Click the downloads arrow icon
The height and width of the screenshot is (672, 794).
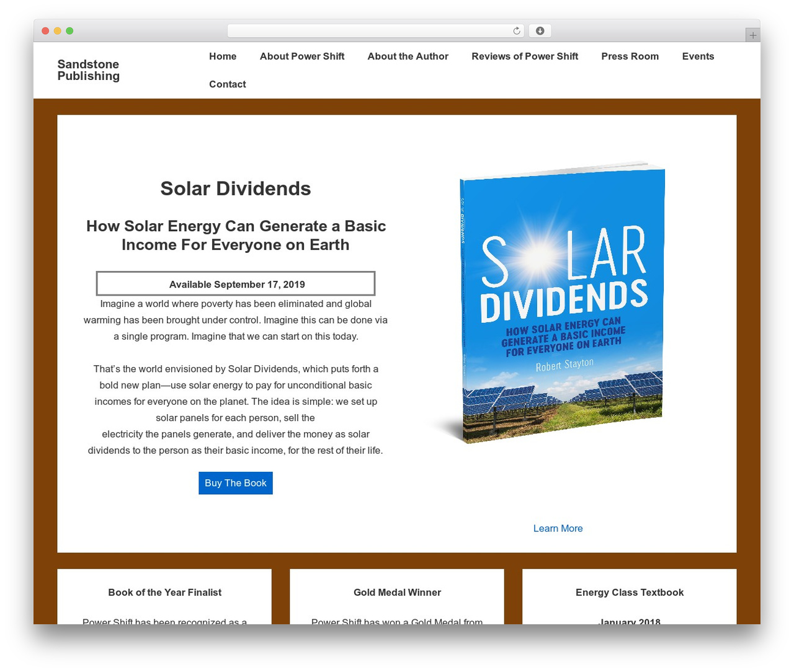click(x=540, y=31)
